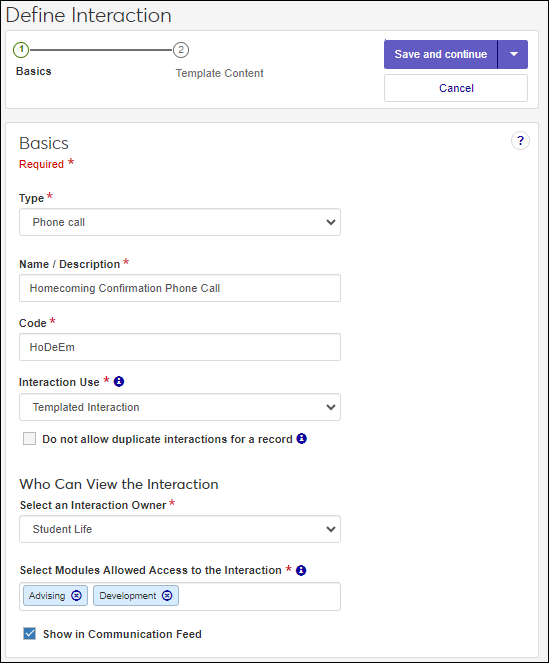The image size is (549, 663).
Task: Click the Template Content step label
Action: click(x=220, y=73)
